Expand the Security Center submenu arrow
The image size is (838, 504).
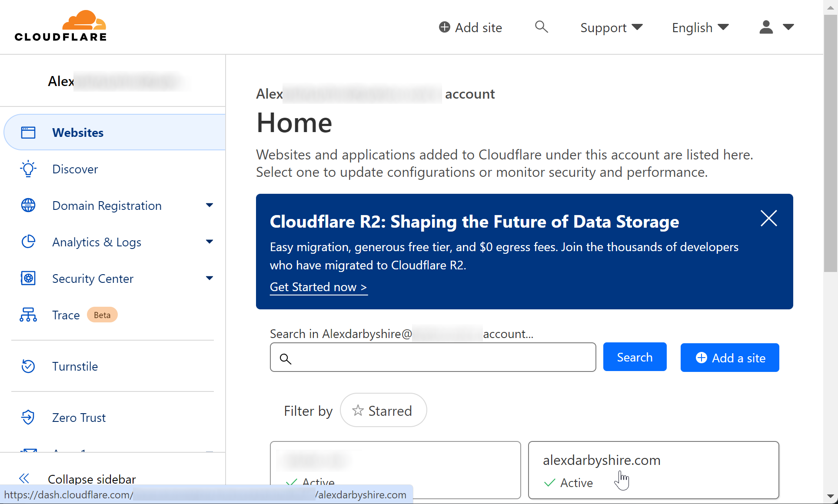pos(209,278)
